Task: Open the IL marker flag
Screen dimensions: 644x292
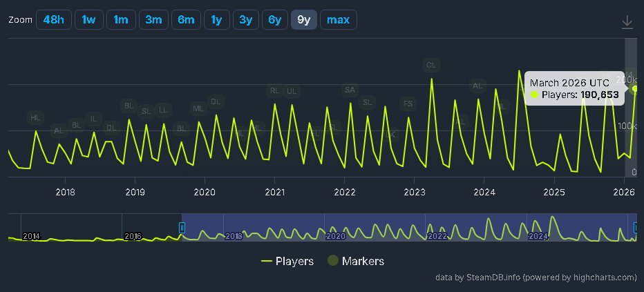Action: point(94,119)
